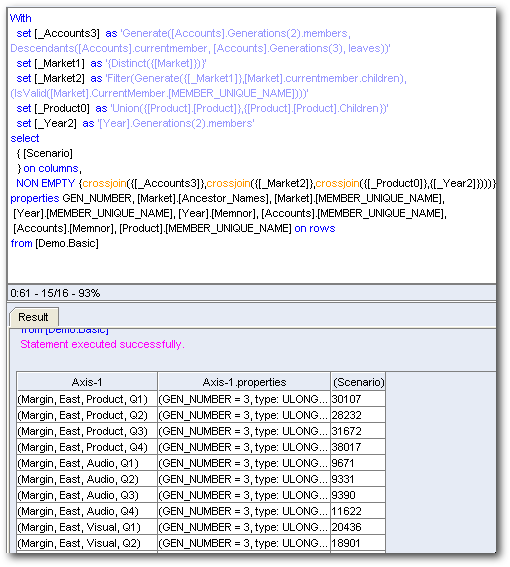The image size is (510, 567).
Task: Place cursor in the empty editor area below the query
Action: tap(251, 266)
